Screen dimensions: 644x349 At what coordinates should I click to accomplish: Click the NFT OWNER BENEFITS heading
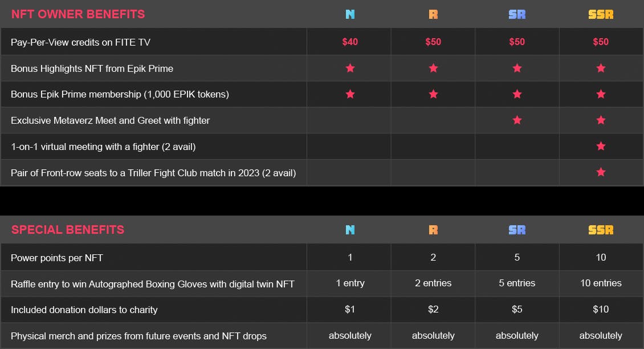tap(78, 14)
